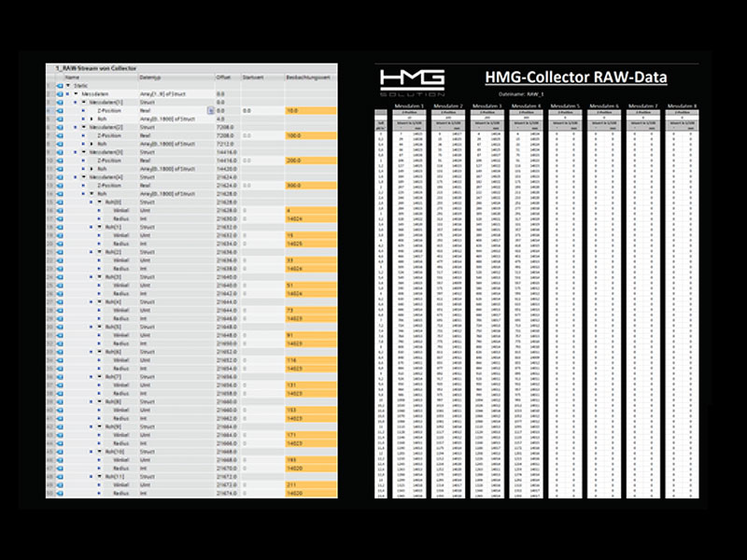The height and width of the screenshot is (560, 747).
Task: Expand the Roh array under Messdaten[1]
Action: tap(92, 119)
